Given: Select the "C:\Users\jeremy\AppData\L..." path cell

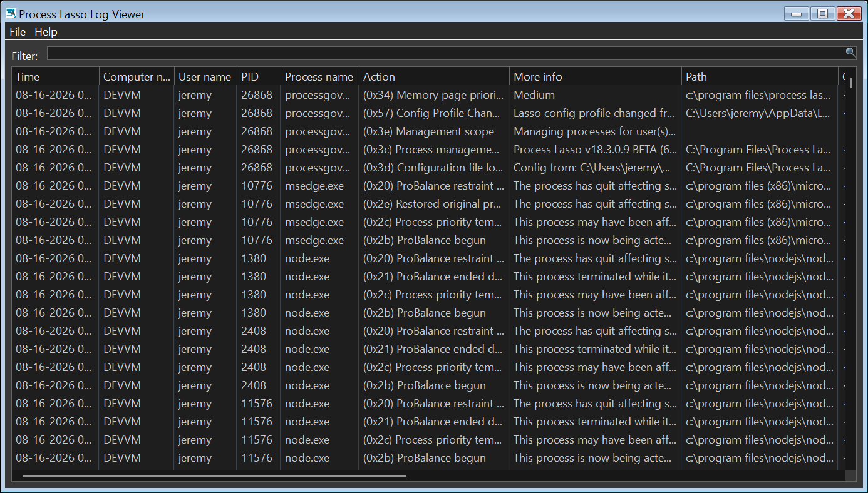Looking at the screenshot, I should pyautogui.click(x=758, y=113).
